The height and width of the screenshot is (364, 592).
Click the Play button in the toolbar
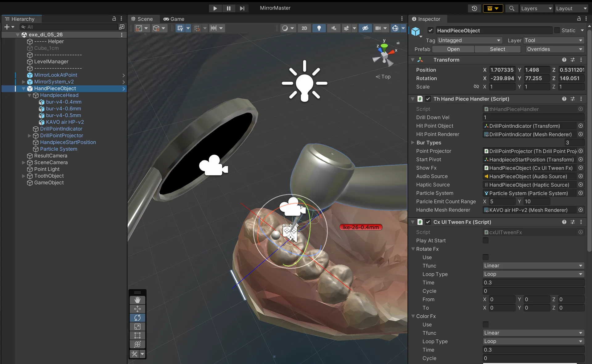tap(215, 8)
